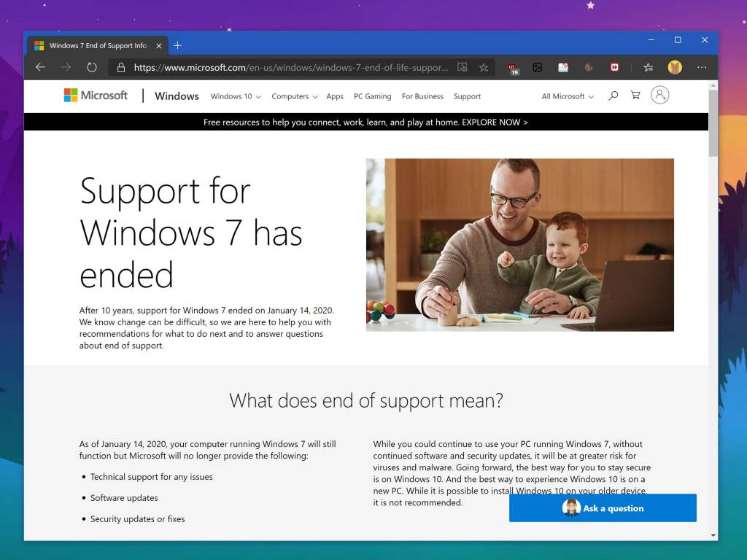
Task: Open the uBlock extension showing 19 badge
Action: click(513, 68)
